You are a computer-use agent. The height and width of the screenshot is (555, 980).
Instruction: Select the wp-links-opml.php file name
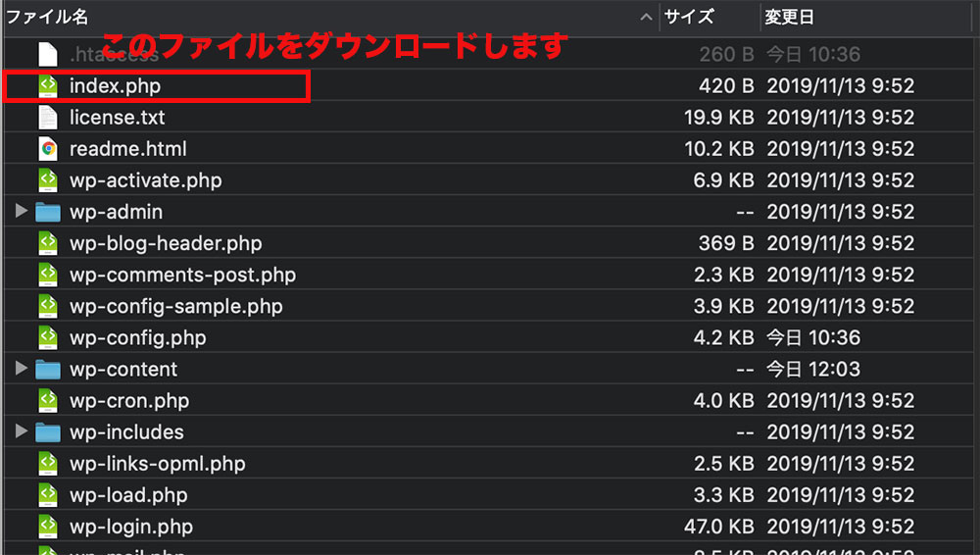click(158, 464)
